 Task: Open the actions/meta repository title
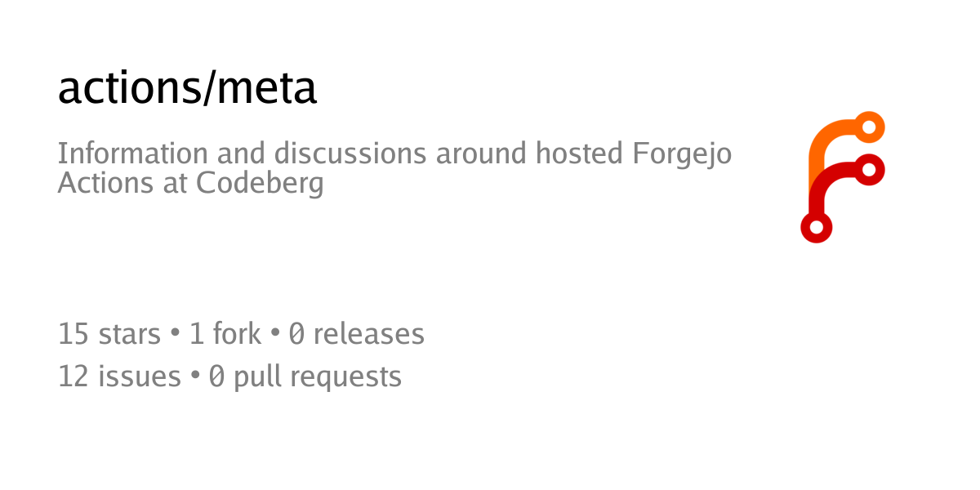click(187, 88)
